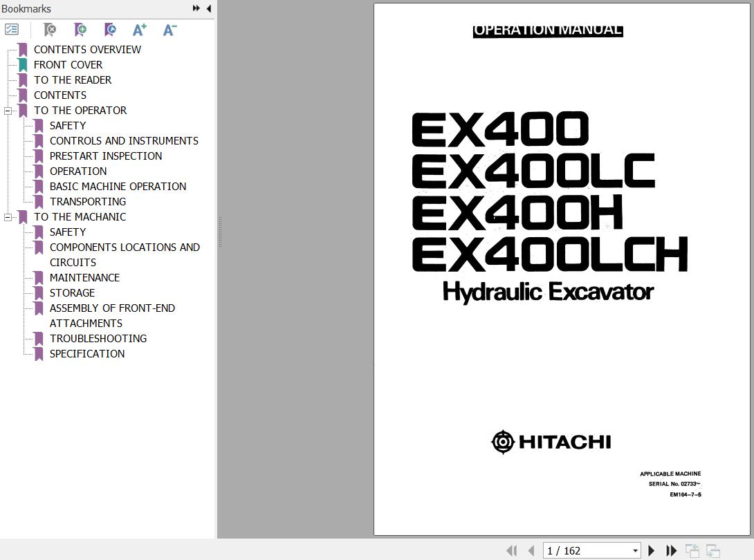The width and height of the screenshot is (754, 560).
Task: Open COMPONENTS LOCATIONS AND CIRCUITS bookmark
Action: (x=125, y=254)
